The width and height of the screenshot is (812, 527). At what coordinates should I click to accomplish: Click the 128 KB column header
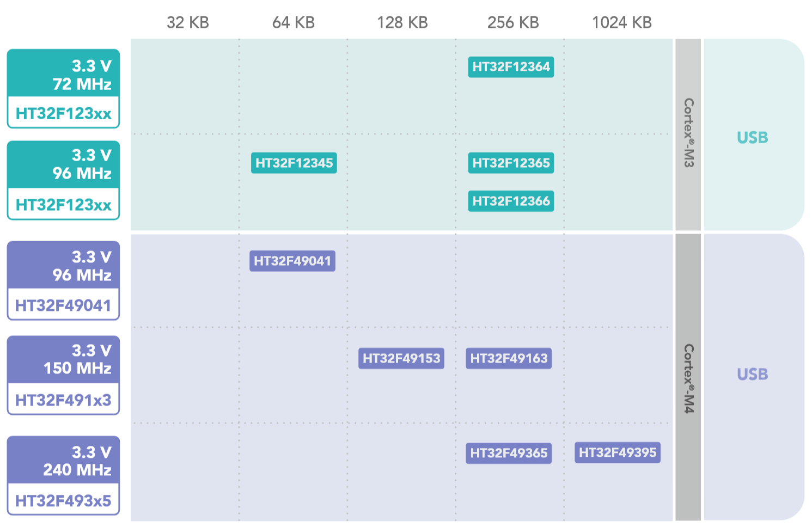pos(402,22)
